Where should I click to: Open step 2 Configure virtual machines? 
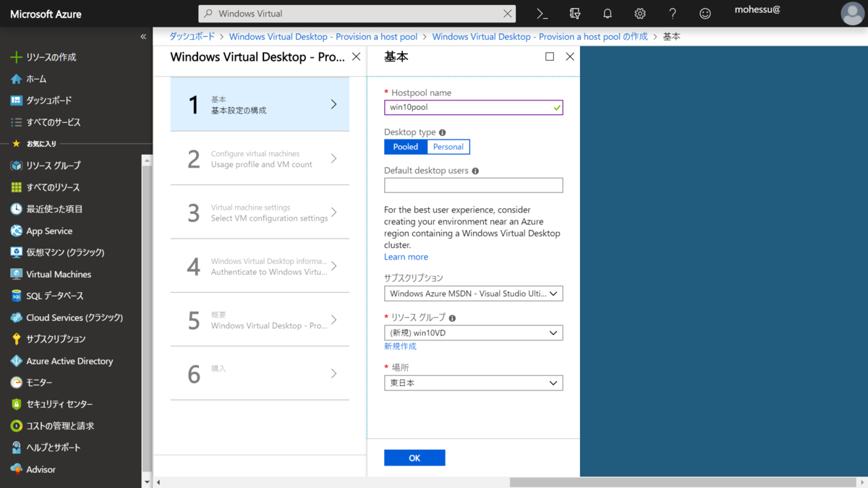(x=260, y=158)
